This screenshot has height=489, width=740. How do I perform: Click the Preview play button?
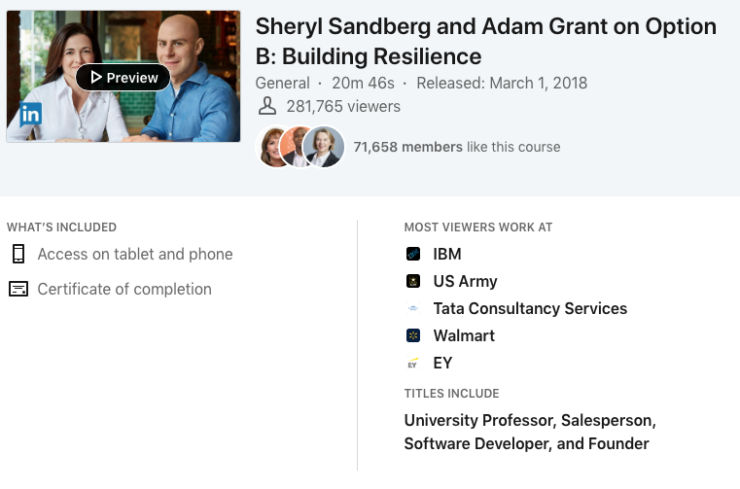point(123,77)
